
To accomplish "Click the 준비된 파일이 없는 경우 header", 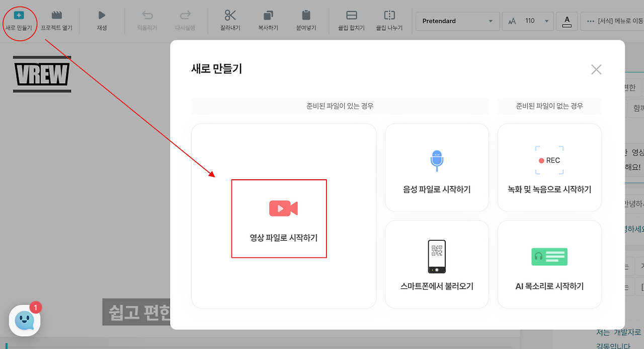I will point(549,106).
